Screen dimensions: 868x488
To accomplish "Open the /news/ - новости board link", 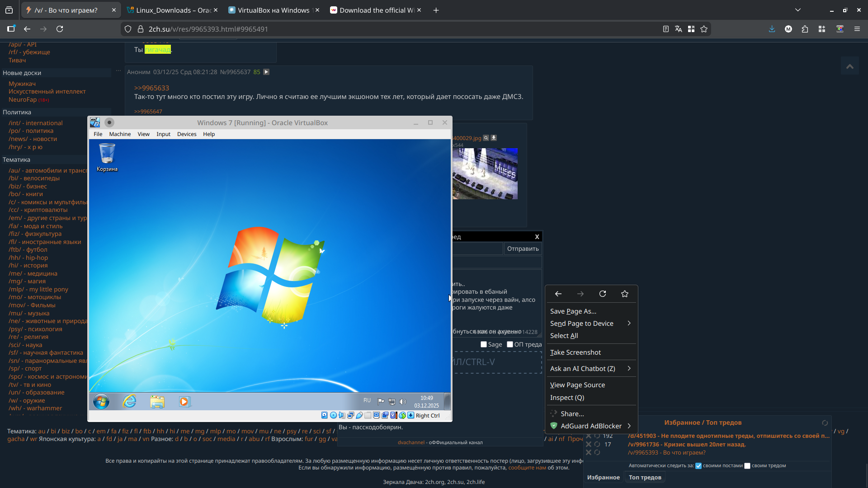I will click(x=33, y=139).
